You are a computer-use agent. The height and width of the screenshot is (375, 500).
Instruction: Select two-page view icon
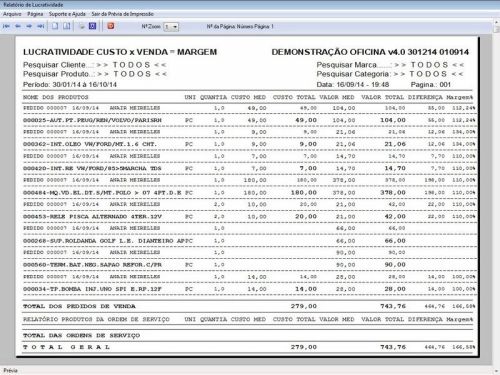click(x=67, y=26)
